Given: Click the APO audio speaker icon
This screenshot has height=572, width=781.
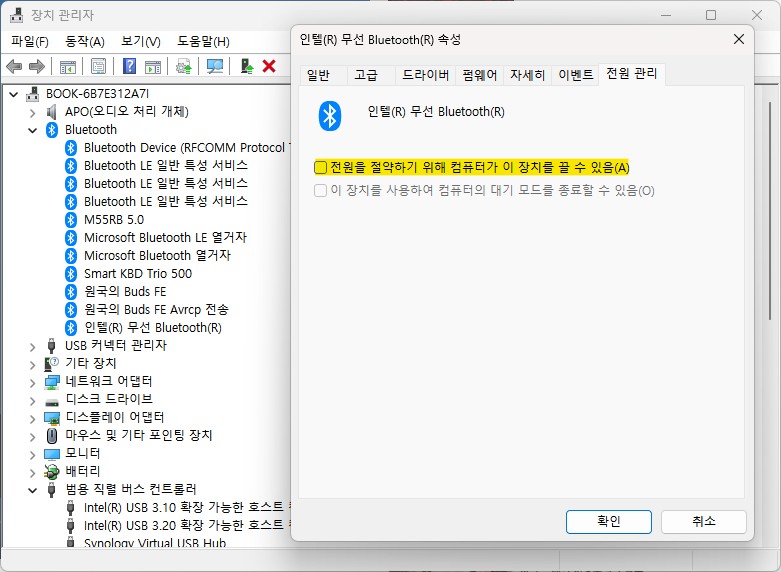Looking at the screenshot, I should pyautogui.click(x=51, y=112).
